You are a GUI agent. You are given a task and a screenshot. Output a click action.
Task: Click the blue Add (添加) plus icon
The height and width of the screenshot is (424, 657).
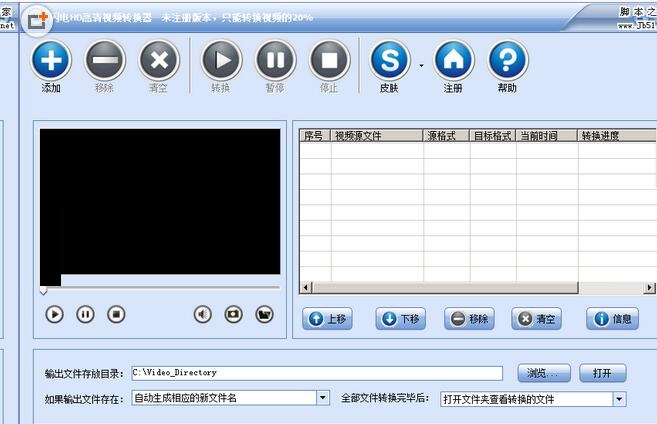pyautogui.click(x=51, y=60)
